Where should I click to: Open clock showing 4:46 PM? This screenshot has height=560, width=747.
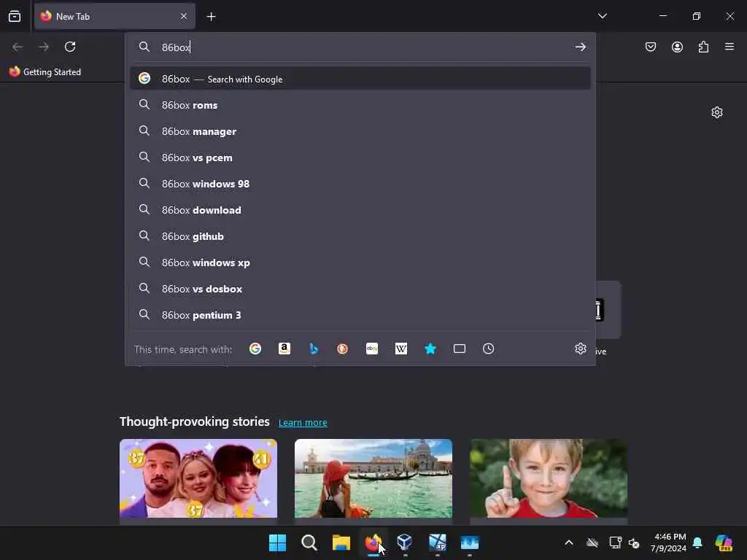pos(668,542)
